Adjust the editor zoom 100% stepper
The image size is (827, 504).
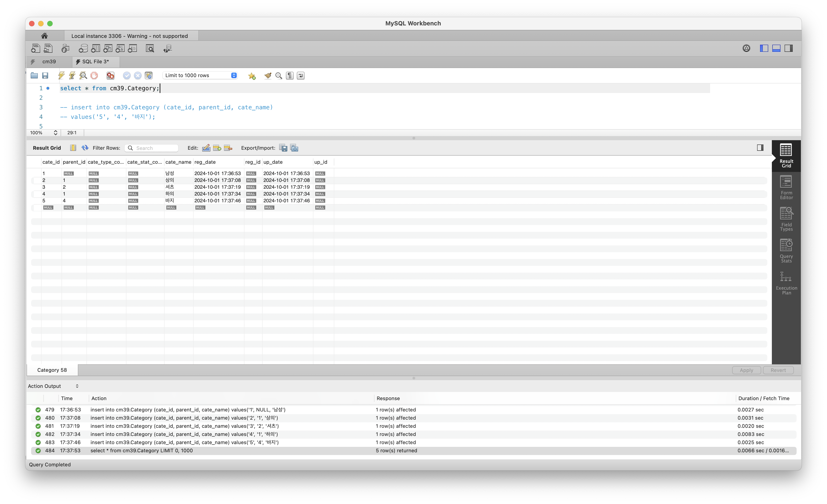click(x=55, y=132)
